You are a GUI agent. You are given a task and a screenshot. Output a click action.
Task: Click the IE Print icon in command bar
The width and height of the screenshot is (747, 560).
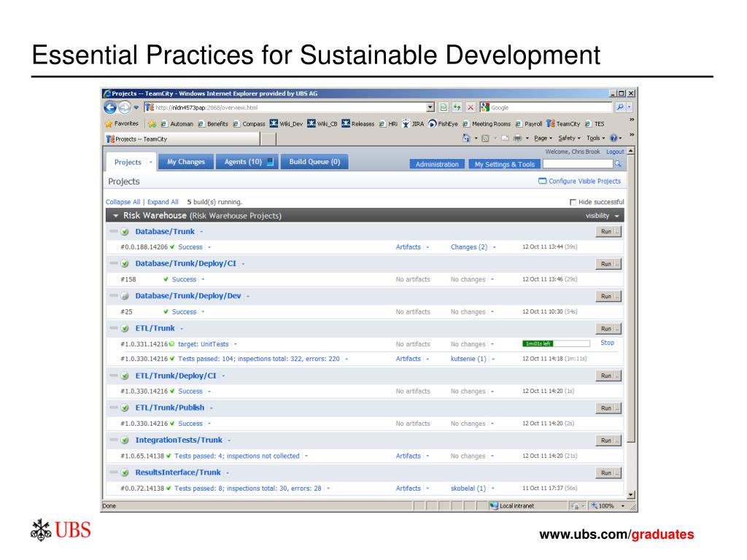tap(517, 138)
